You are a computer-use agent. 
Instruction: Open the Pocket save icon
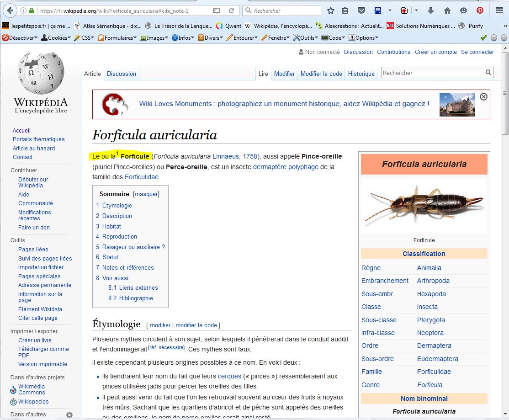(x=361, y=11)
